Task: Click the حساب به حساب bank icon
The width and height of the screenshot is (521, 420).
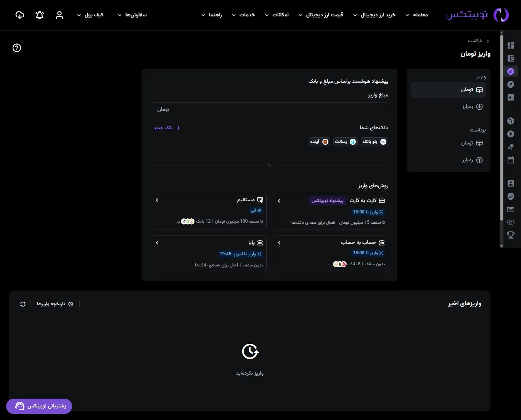Action: click(x=382, y=242)
